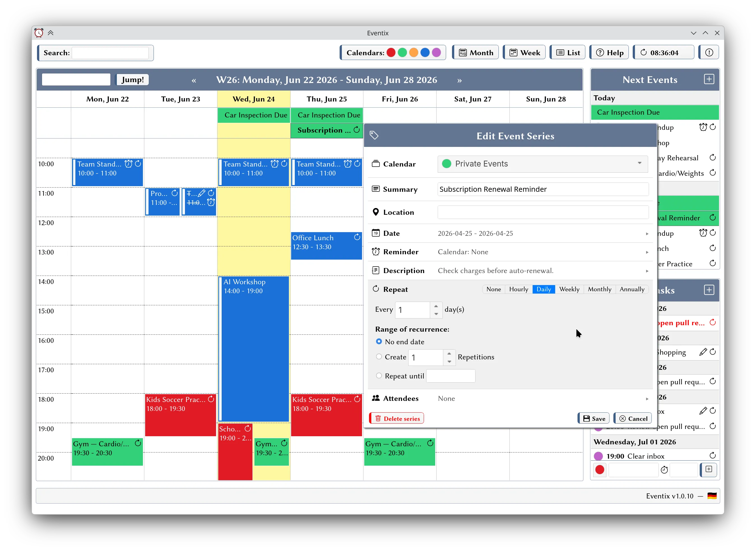Screen dimensions: 756x552
Task: Toggle the orange calendar color dot
Action: 414,52
